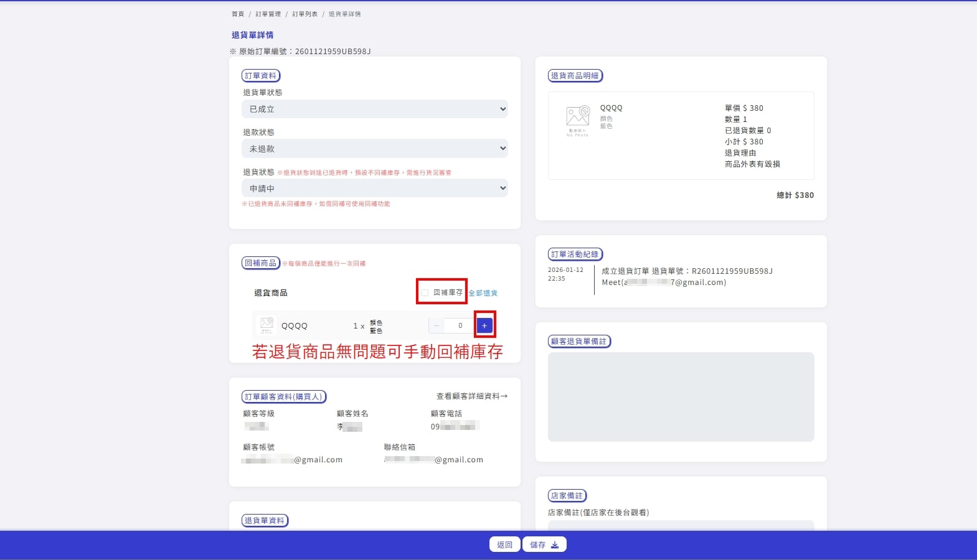Screen dimensions: 977x560
Task: Click into the 顧客退貨單備註 text area
Action: tap(681, 397)
